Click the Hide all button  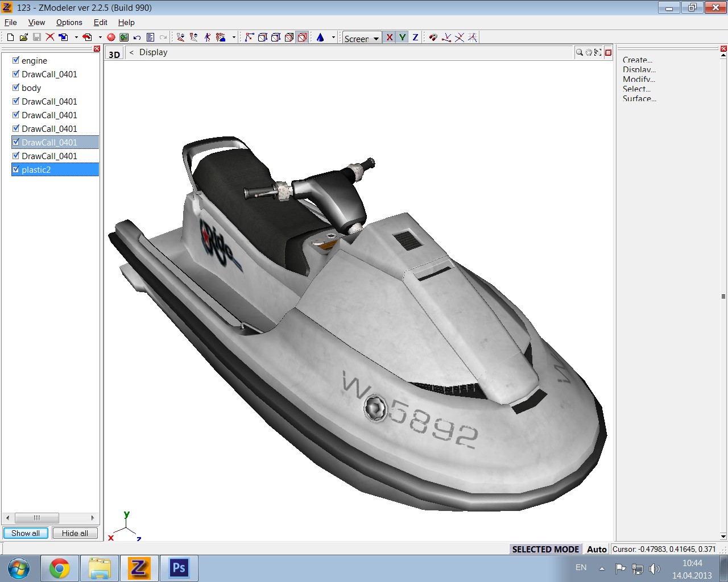tap(75, 533)
